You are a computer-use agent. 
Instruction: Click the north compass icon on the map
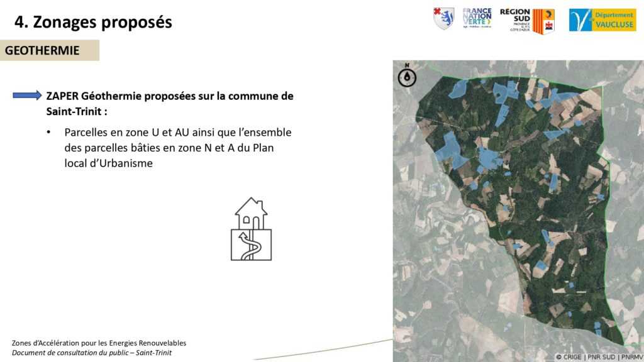point(408,75)
